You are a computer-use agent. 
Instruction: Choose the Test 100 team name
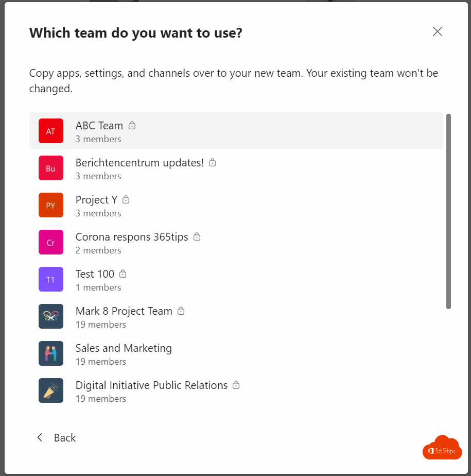pyautogui.click(x=95, y=274)
